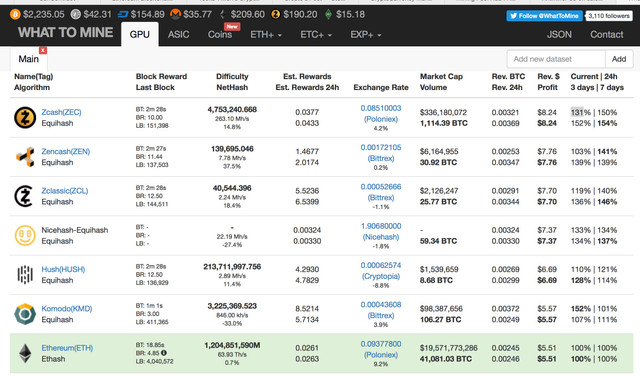Open the ETC+ dropdown menu
640x376 pixels.
click(316, 35)
